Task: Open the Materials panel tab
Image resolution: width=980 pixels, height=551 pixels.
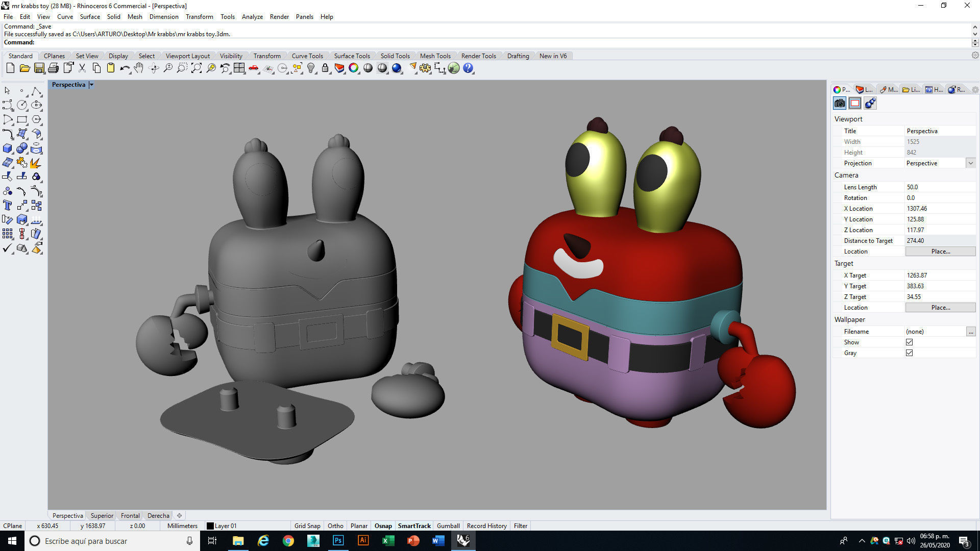Action: (888, 90)
